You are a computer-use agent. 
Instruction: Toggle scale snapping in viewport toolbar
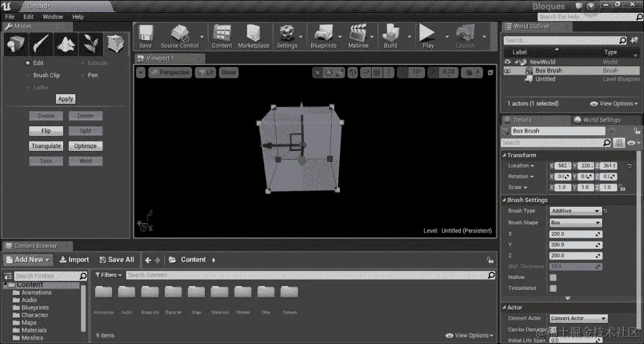point(433,73)
